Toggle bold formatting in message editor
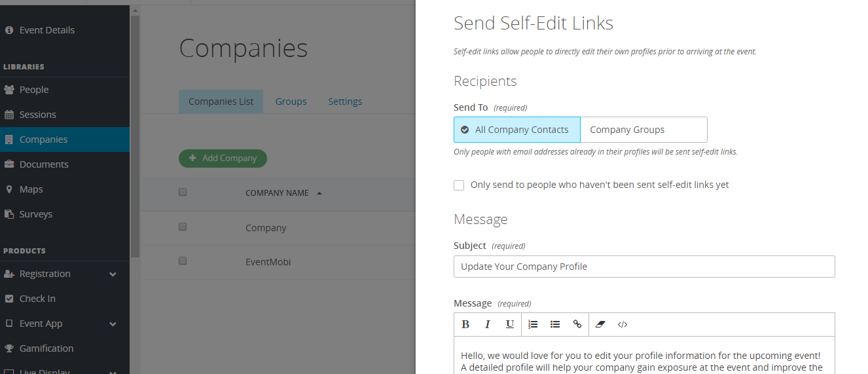868x374 pixels. click(465, 324)
